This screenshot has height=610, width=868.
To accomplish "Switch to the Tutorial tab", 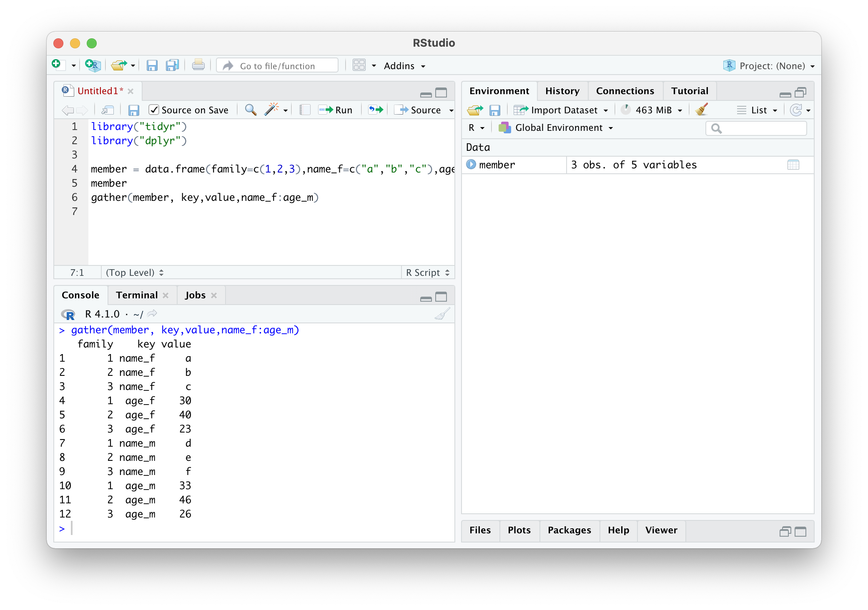I will 690,91.
